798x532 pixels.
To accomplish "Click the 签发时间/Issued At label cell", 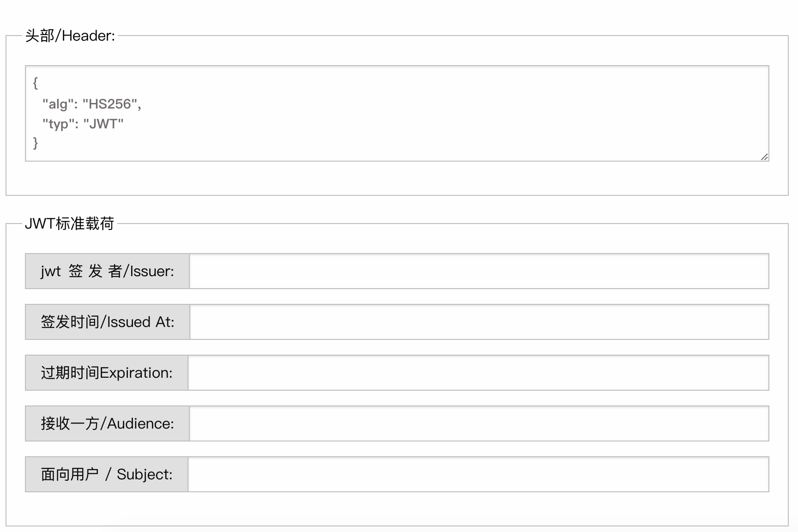I will (x=107, y=322).
